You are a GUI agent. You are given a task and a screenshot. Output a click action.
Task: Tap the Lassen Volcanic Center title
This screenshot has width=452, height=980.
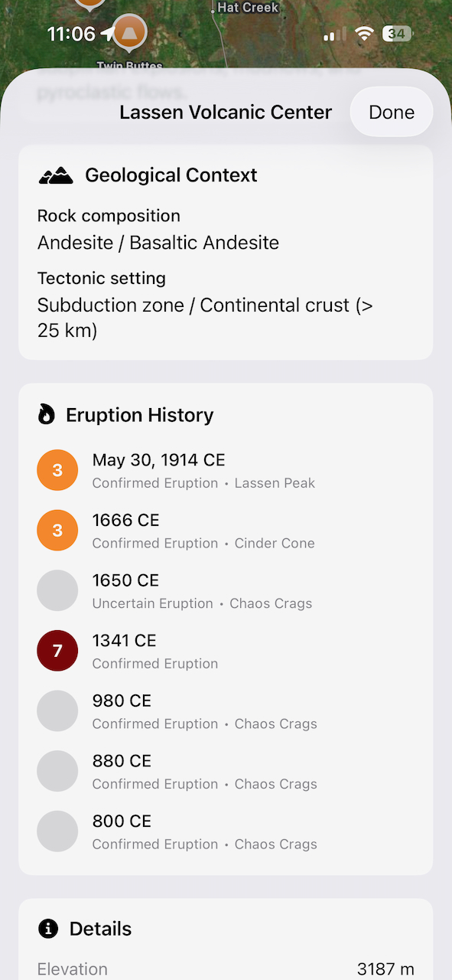click(x=225, y=112)
